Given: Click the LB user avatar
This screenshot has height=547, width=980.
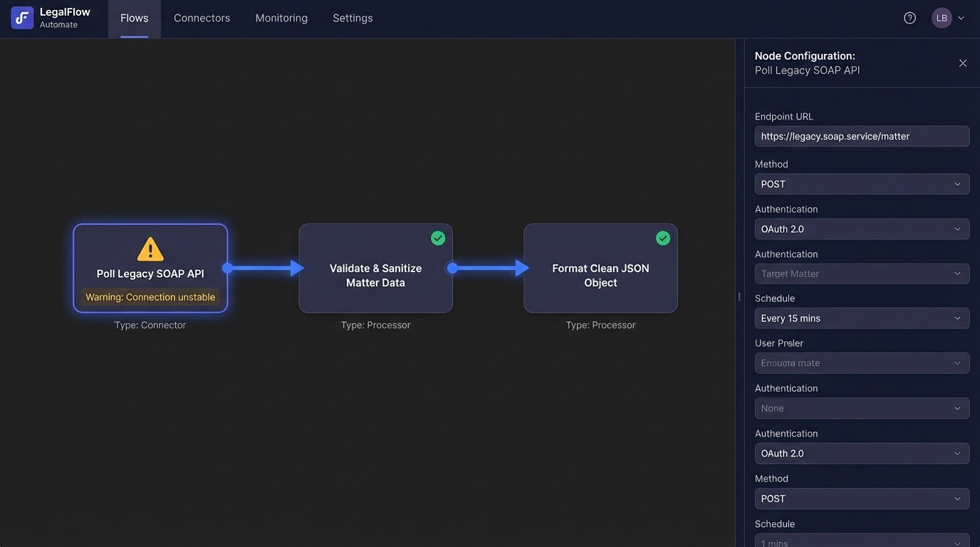Looking at the screenshot, I should coord(942,18).
